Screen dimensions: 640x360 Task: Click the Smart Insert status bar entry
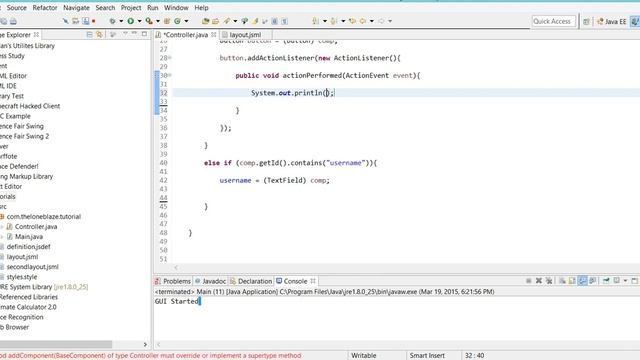click(x=427, y=356)
